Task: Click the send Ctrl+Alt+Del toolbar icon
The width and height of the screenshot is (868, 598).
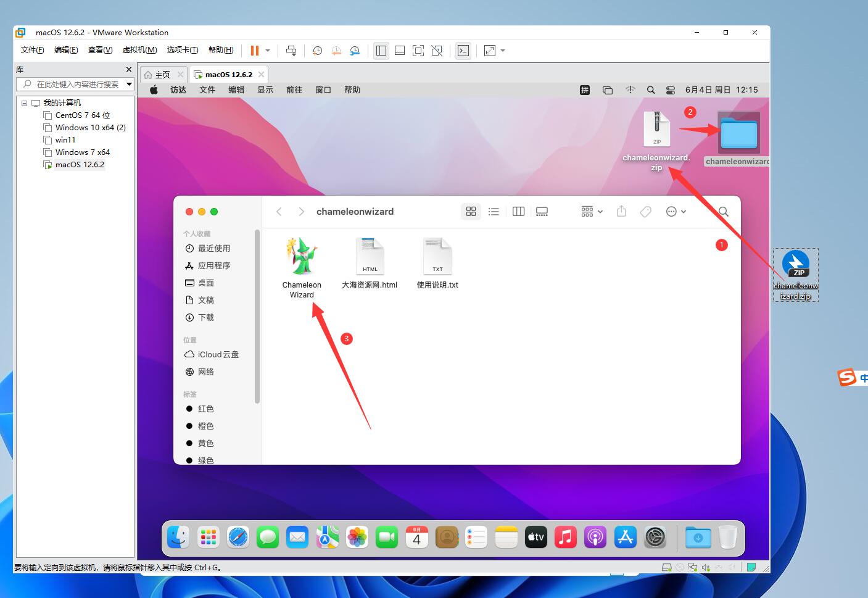Action: [x=291, y=51]
